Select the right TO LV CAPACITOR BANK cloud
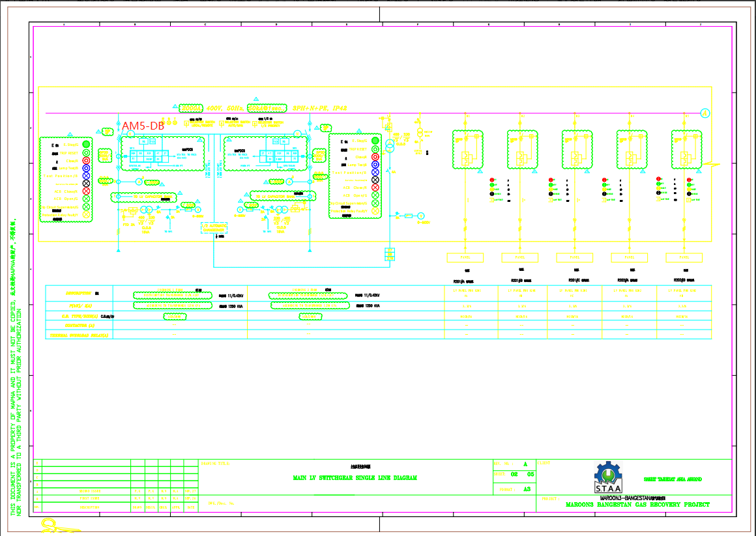Image resolution: width=756 pixels, height=536 pixels. (283, 196)
